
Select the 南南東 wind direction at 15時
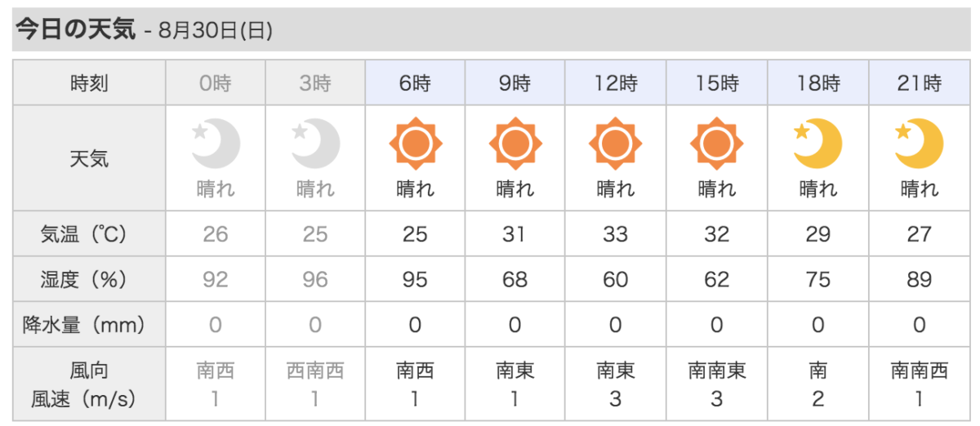click(x=717, y=371)
